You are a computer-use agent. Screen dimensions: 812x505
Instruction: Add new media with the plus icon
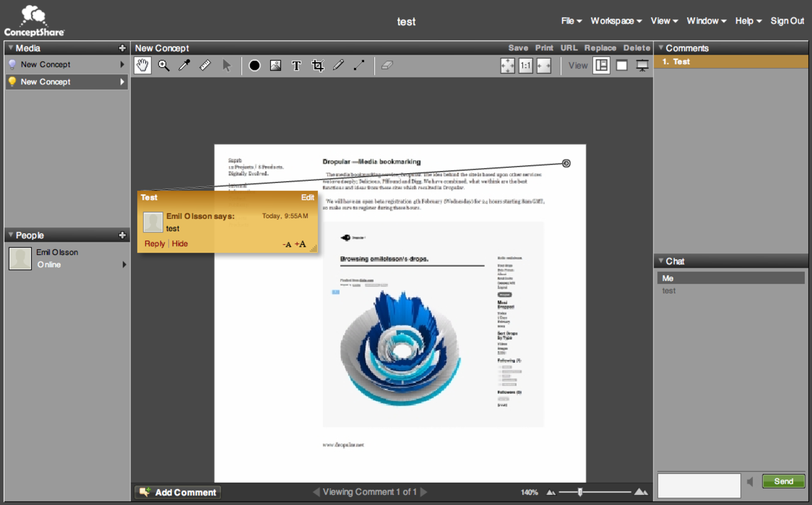coord(122,48)
